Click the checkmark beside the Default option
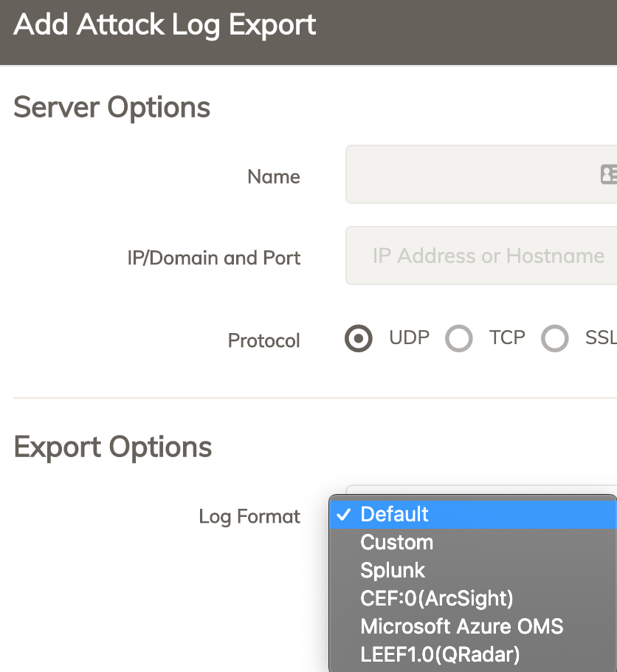Screen dimensions: 617x672 pyautogui.click(x=343, y=515)
